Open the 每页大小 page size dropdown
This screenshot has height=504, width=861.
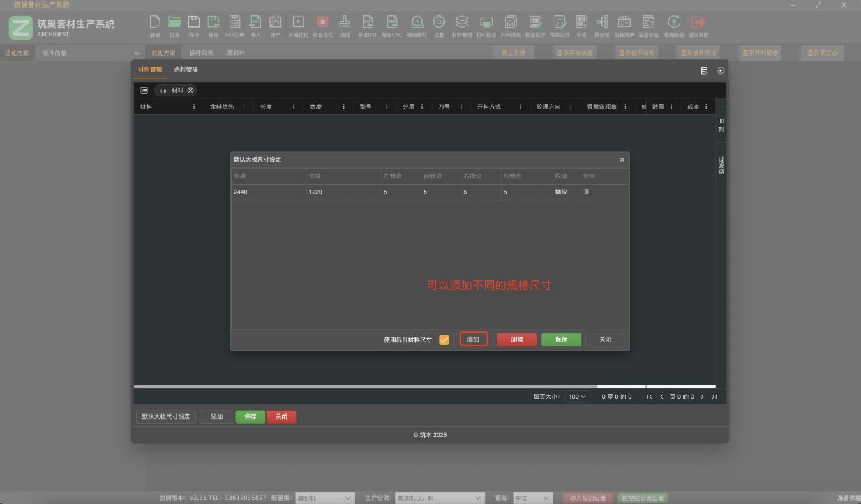click(x=577, y=397)
